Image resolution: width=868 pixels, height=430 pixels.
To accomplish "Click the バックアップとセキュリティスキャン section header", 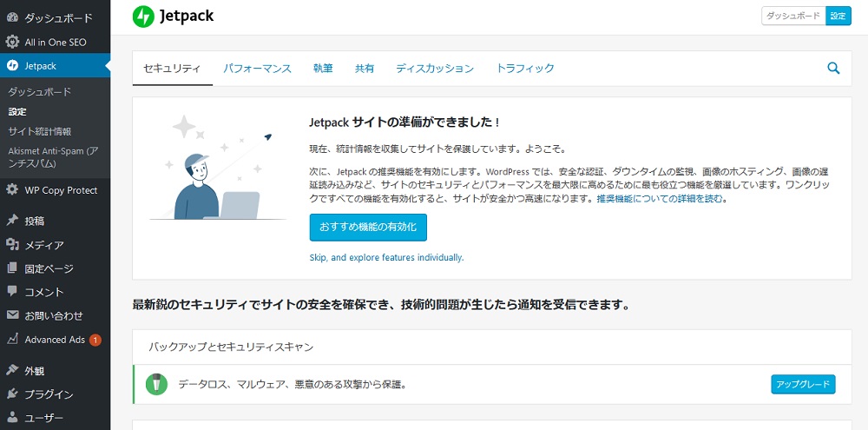I will point(231,347).
